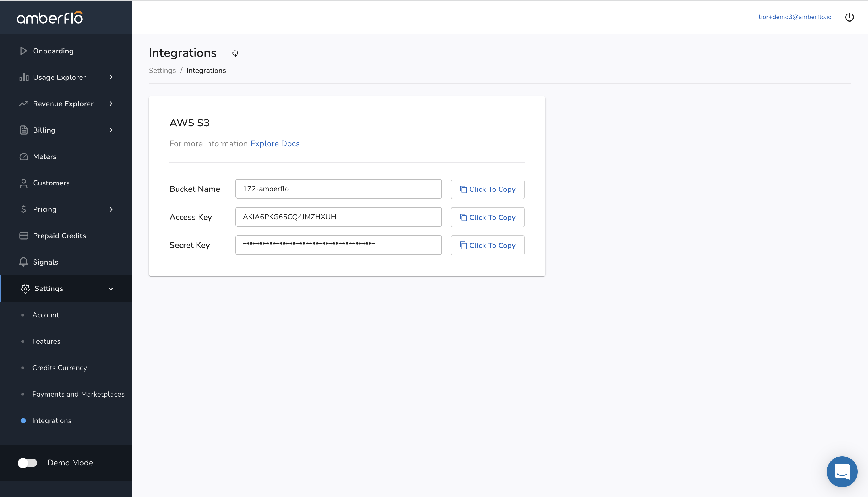Collapse the Settings menu chevron
868x497 pixels.
(111, 289)
